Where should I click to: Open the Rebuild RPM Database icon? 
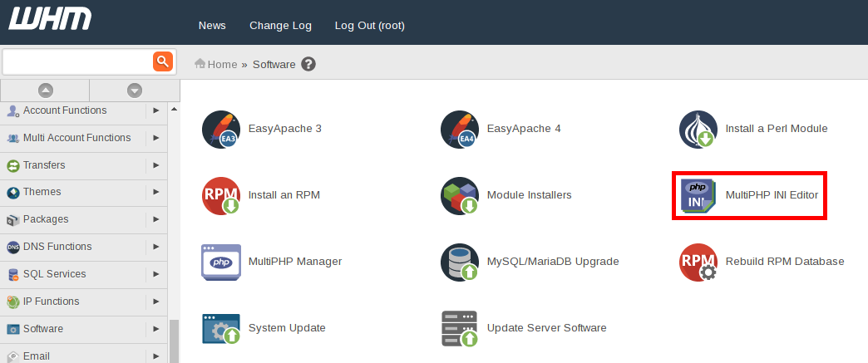[x=698, y=262]
